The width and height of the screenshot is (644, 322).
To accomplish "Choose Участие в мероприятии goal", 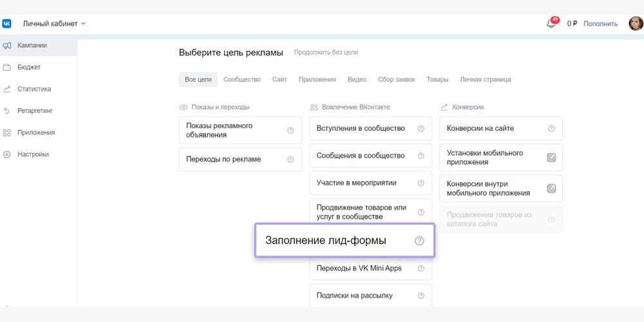I will point(371,183).
